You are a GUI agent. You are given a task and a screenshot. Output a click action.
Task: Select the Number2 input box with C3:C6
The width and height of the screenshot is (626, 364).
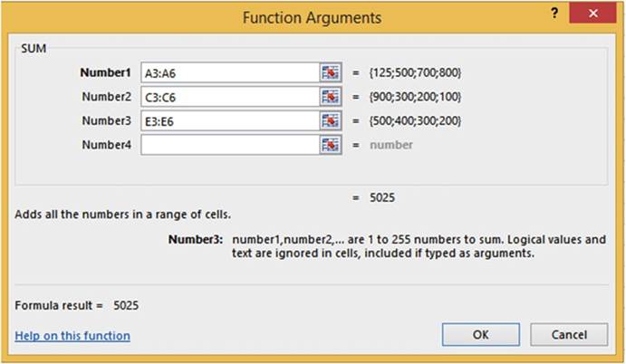229,97
